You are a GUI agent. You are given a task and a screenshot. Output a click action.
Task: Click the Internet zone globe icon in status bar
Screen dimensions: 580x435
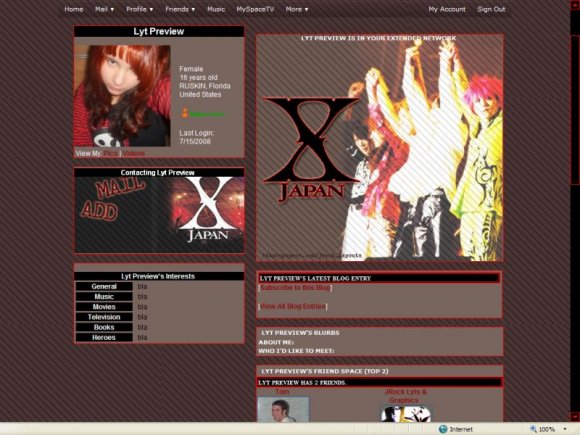tap(443, 429)
